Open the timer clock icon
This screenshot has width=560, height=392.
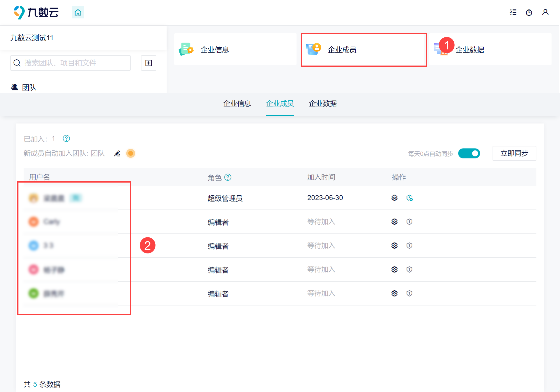click(529, 12)
